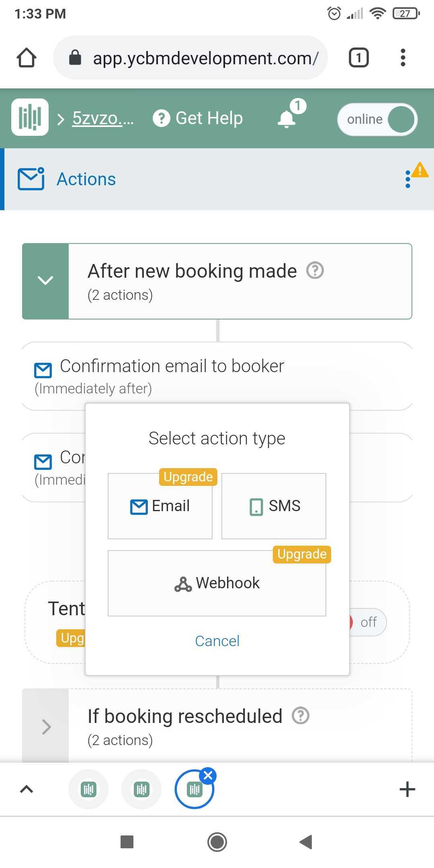Click the help icon beside If booking rescheduled
The width and height of the screenshot is (434, 868).
pyautogui.click(x=301, y=715)
